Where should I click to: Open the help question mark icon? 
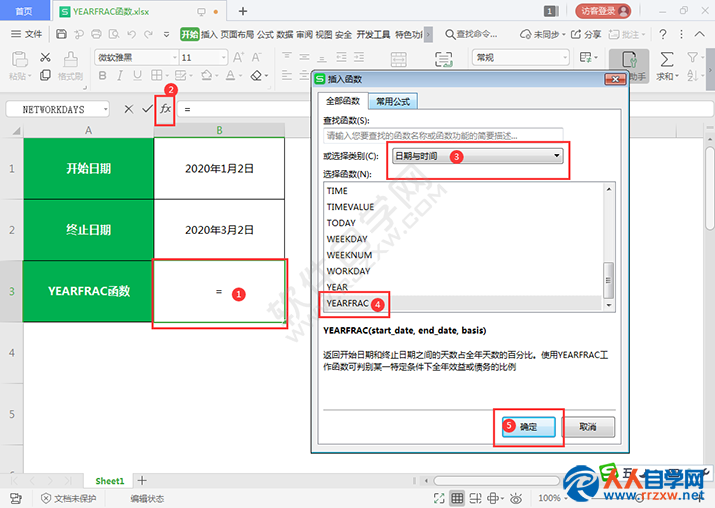[x=663, y=34]
